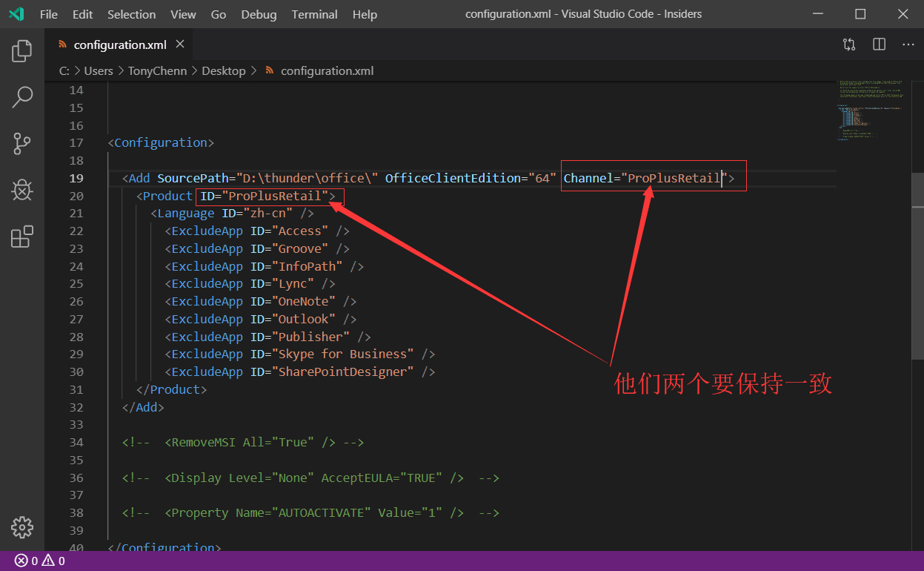
Task: Open the Explorer view in activity bar
Action: tap(22, 50)
